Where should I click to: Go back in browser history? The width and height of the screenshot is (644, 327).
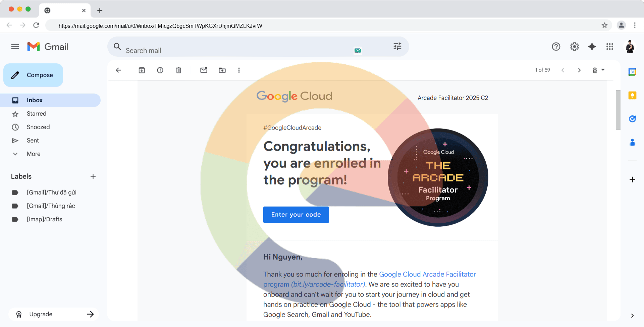tap(9, 25)
